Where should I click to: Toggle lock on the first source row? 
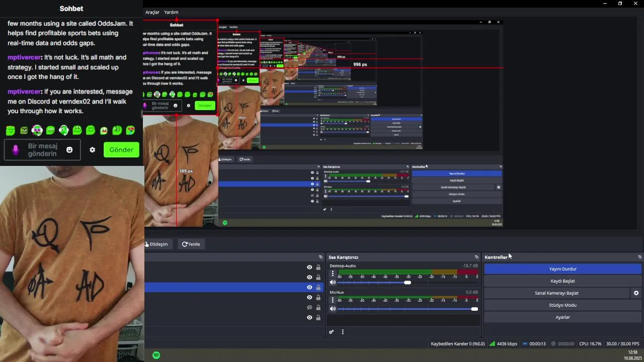click(x=318, y=267)
